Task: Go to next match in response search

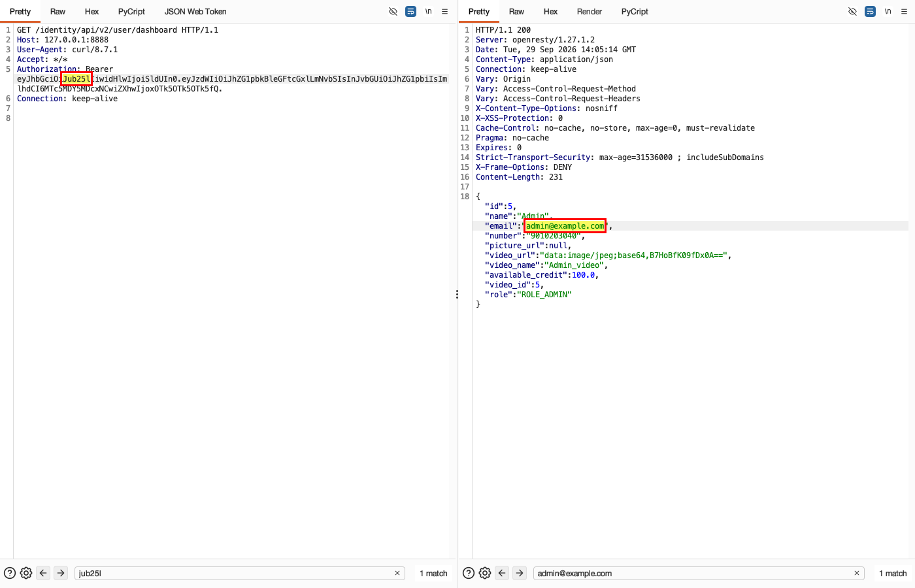Action: 520,573
